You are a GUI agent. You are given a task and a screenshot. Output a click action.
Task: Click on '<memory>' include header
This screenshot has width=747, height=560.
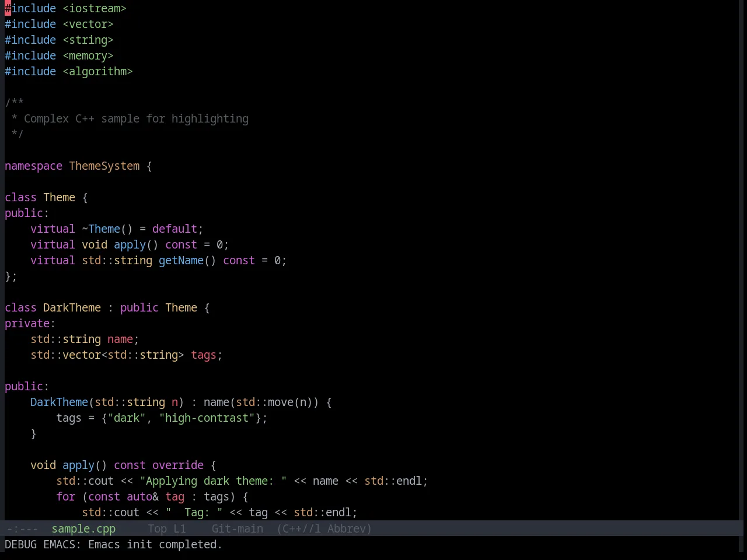(x=88, y=55)
